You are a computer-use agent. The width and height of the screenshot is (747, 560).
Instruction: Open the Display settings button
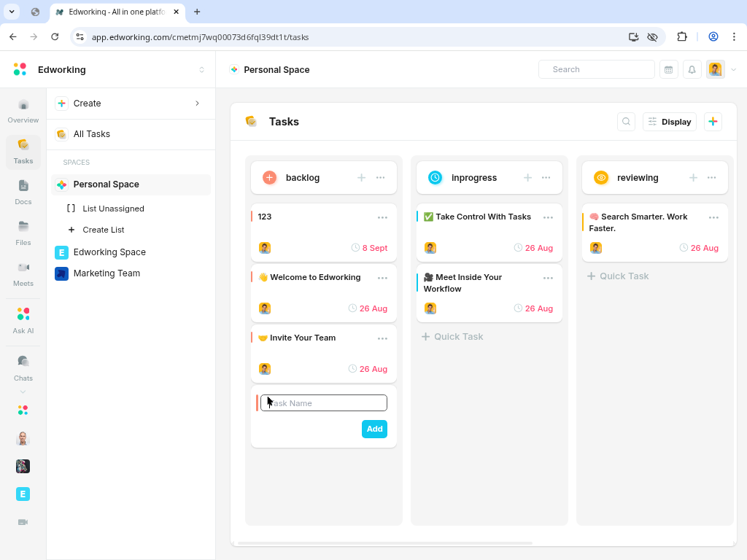click(x=670, y=122)
